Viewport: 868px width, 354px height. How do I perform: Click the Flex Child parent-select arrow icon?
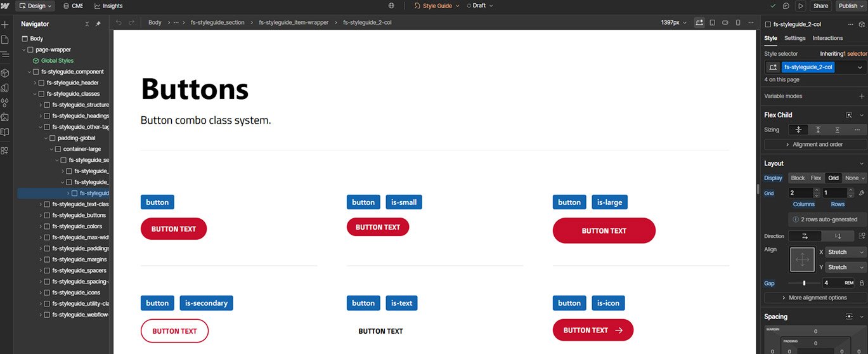click(849, 115)
